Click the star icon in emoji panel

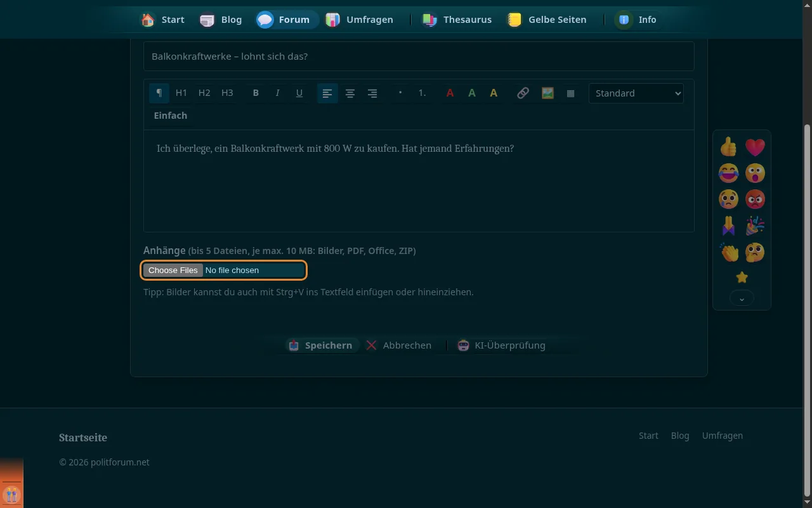pyautogui.click(x=742, y=277)
